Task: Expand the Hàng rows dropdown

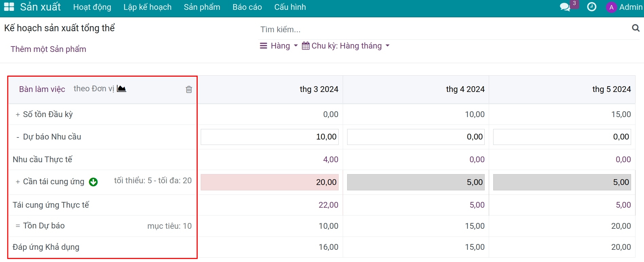Action: click(279, 46)
